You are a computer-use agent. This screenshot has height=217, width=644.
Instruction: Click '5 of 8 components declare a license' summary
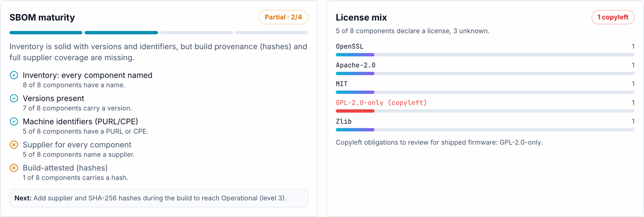[x=413, y=31]
